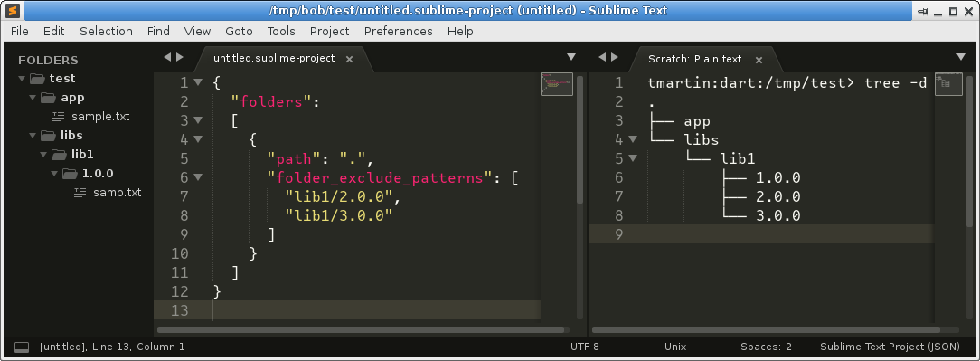980x361 pixels.
Task: Open the Project menu
Action: click(329, 32)
